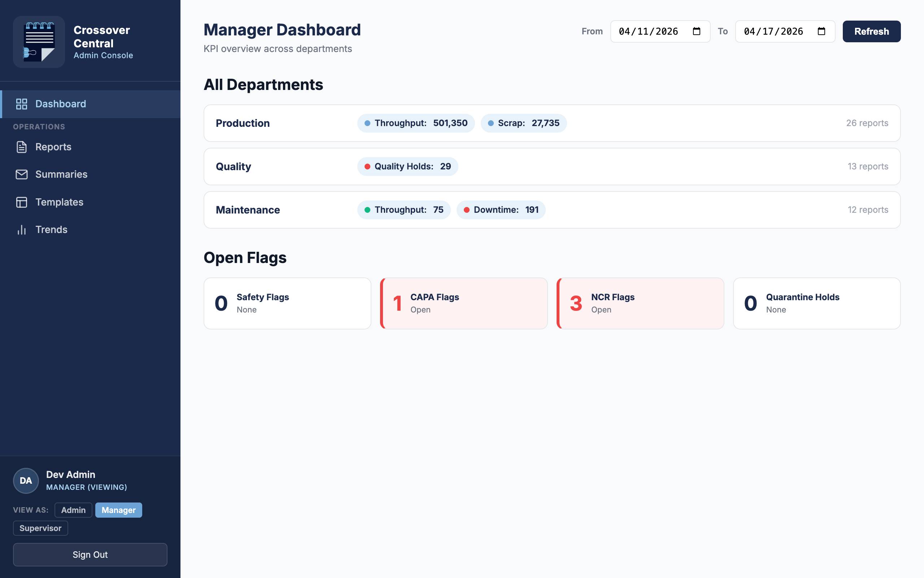Click Maintenance Throughput 75 chip
The height and width of the screenshot is (578, 924).
point(404,210)
